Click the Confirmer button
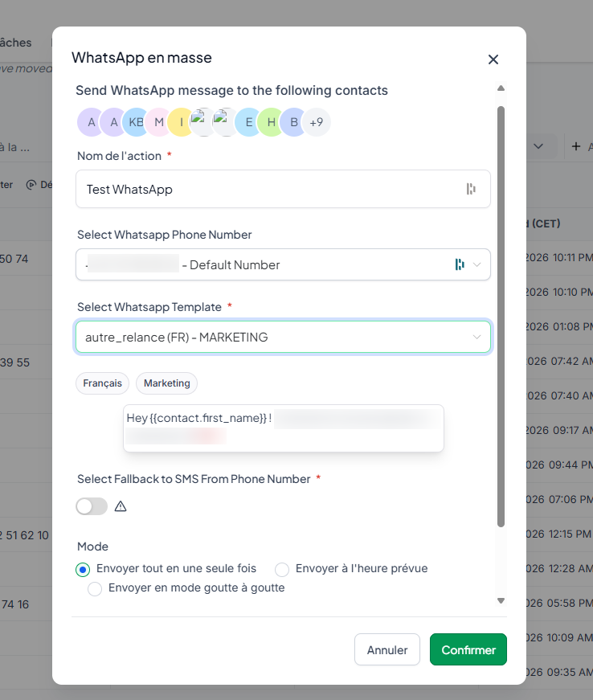593x700 pixels. click(x=468, y=649)
